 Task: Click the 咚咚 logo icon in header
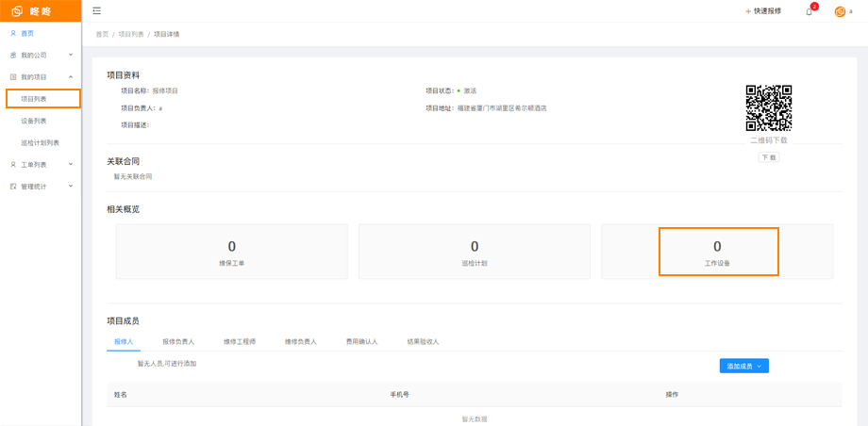[x=17, y=11]
